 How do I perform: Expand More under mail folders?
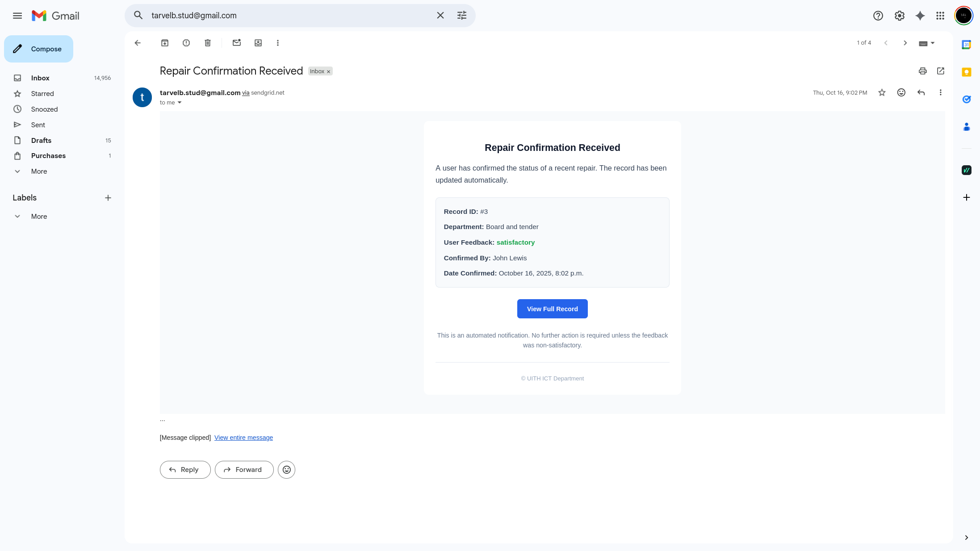pos(39,171)
